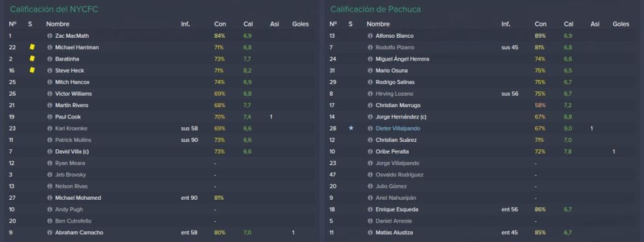
Task: Sort Pachuca table by Goles column
Action: (621, 25)
